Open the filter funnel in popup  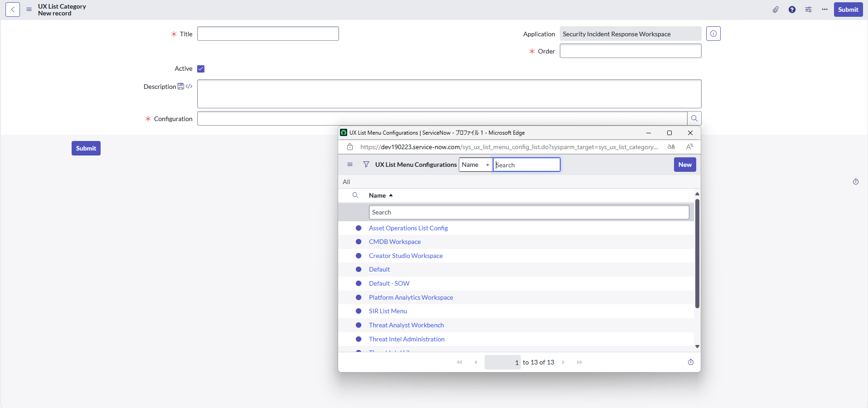tap(366, 165)
